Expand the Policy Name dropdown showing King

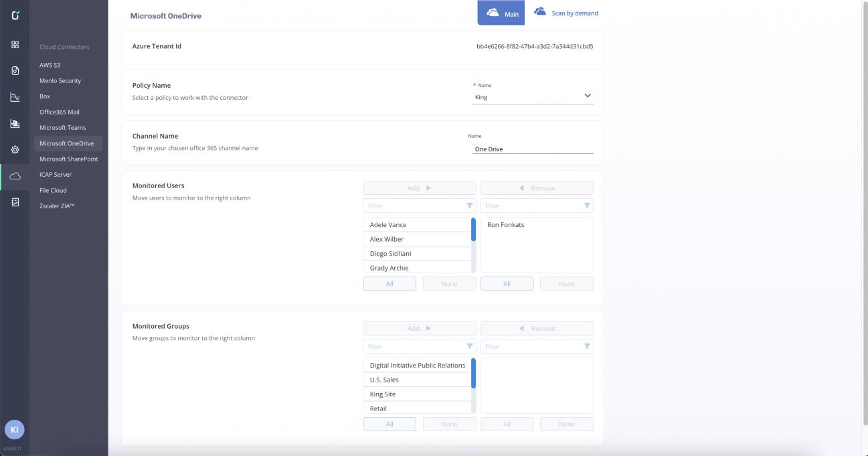[533, 96]
